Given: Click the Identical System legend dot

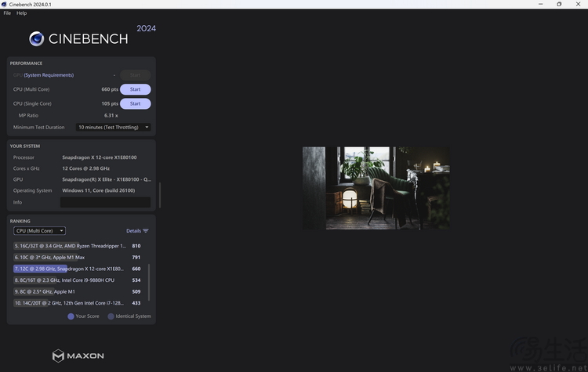Looking at the screenshot, I should coord(111,316).
